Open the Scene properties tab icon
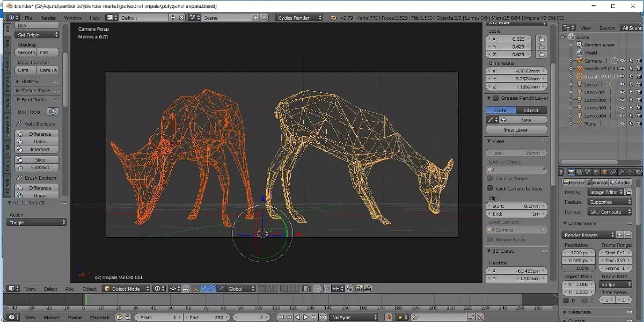The width and height of the screenshot is (644, 322). (588, 172)
